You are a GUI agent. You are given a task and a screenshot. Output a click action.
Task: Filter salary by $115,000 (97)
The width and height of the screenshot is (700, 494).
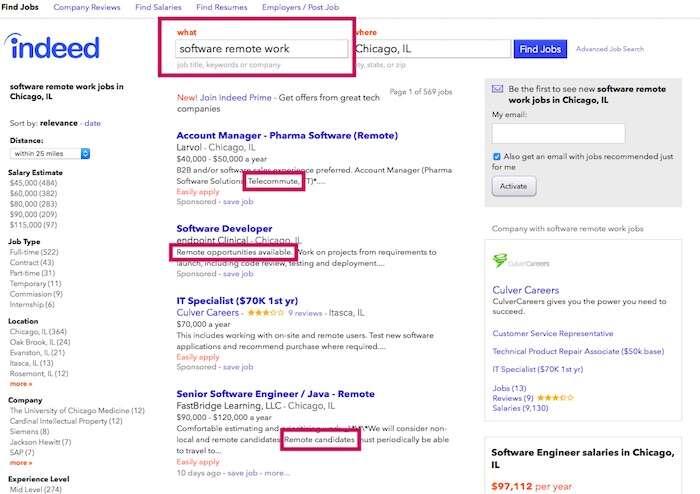tap(33, 225)
